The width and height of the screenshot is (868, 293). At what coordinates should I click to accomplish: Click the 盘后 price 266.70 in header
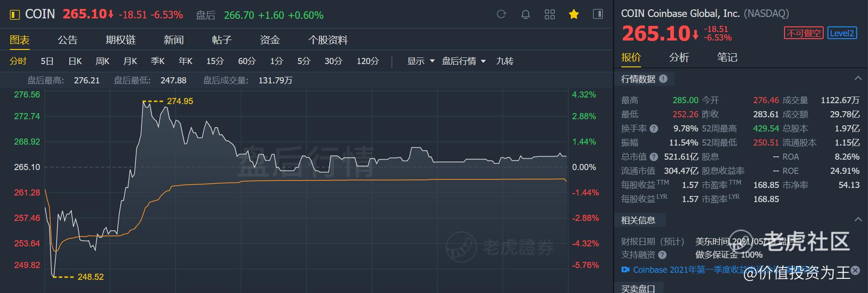(239, 16)
